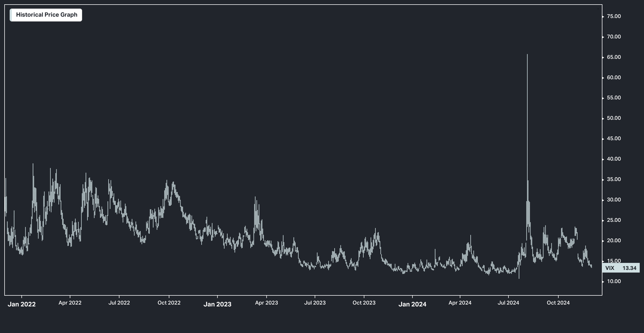644x333 pixels.
Task: Click the Apr 2023 axis label
Action: pos(266,303)
